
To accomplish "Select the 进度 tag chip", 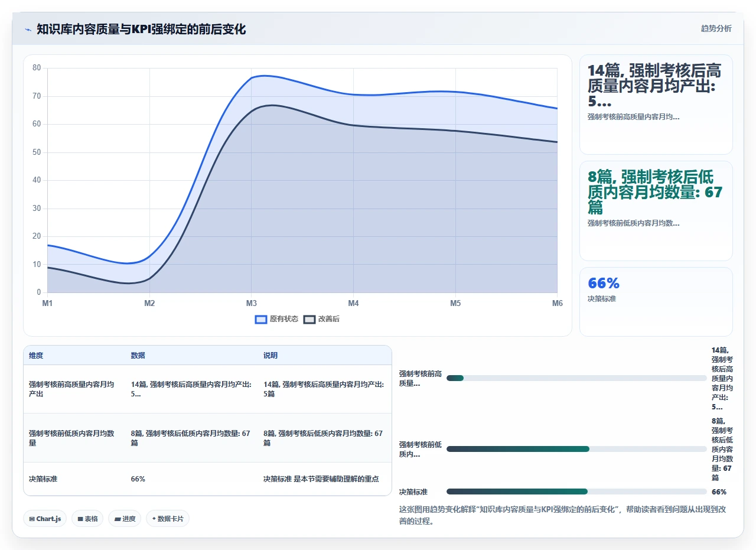I will pyautogui.click(x=125, y=519).
